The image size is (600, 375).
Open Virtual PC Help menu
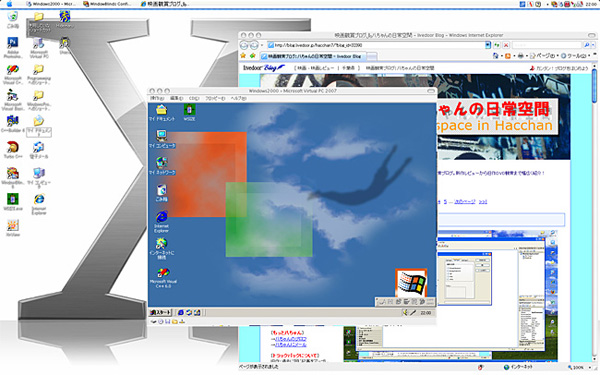238,98
